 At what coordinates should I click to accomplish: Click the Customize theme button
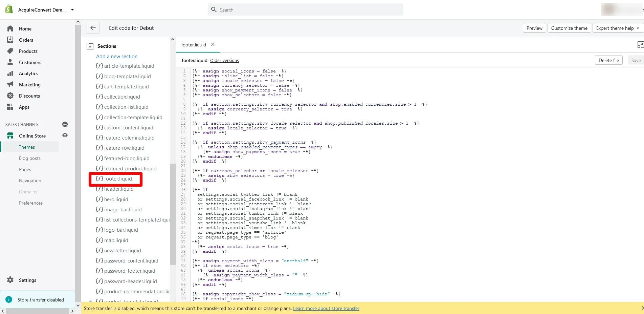coord(569,28)
